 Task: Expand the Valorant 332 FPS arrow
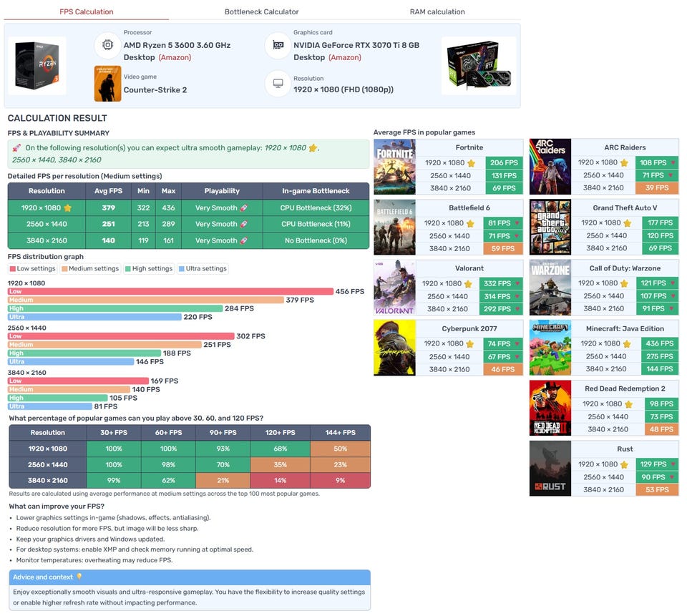point(517,283)
